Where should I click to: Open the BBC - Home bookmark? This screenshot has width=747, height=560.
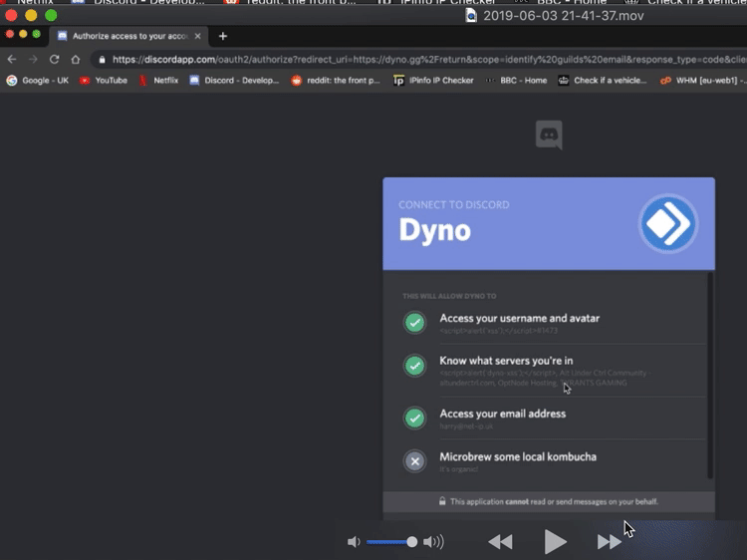[x=516, y=81]
